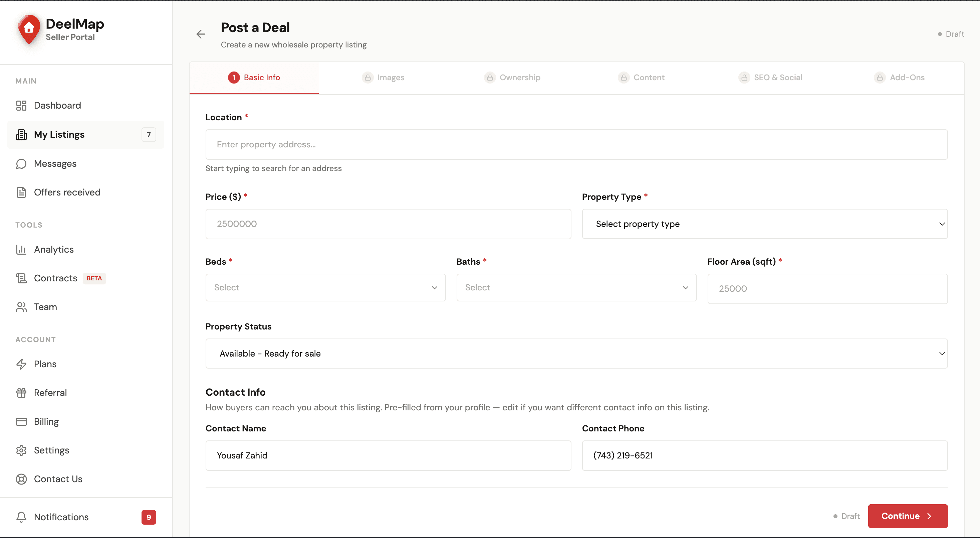Click the Referral gift icon
Image resolution: width=980 pixels, height=538 pixels.
point(21,393)
